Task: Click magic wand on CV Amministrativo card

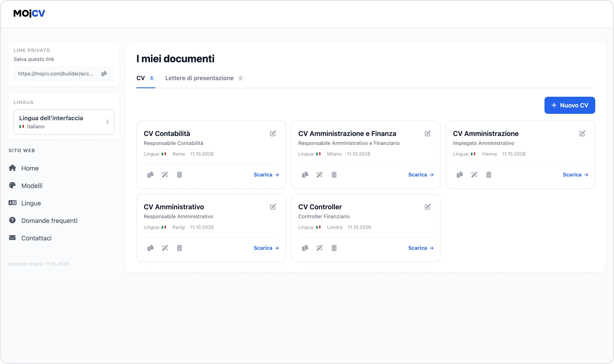Action: [165, 248]
